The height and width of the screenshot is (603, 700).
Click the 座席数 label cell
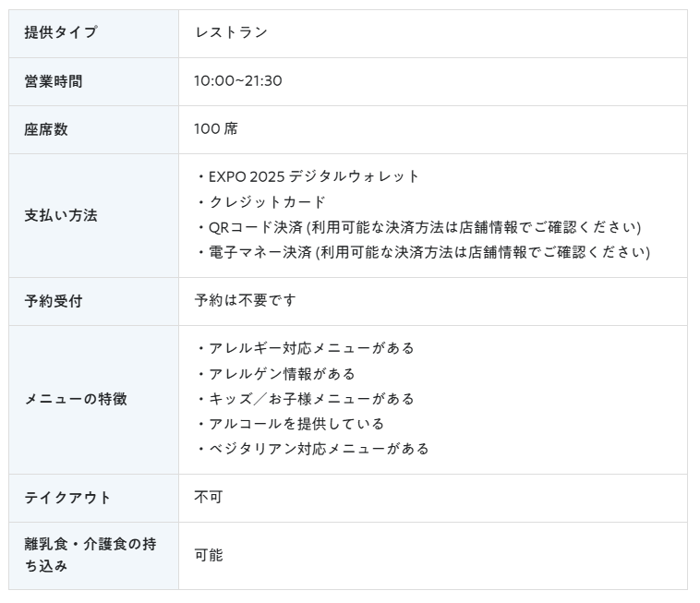tap(46, 129)
